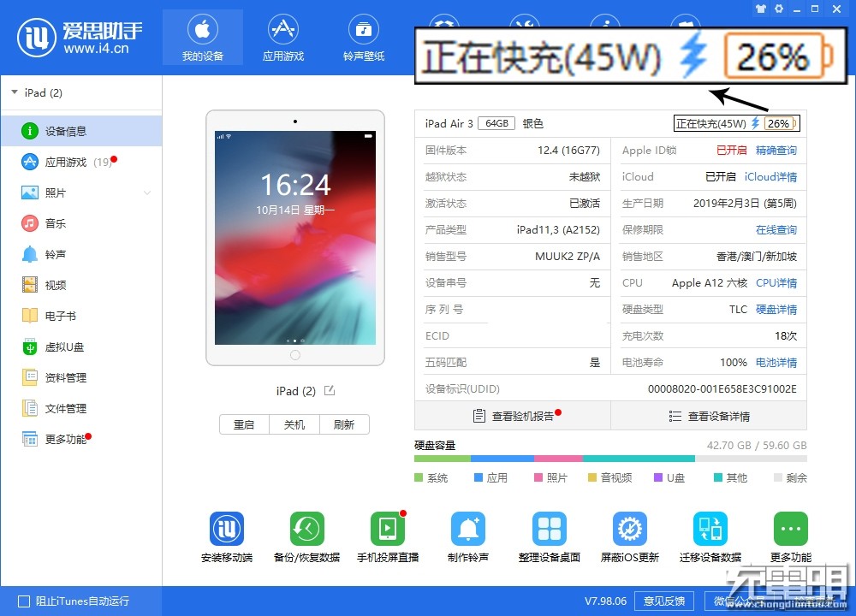
Task: Click sales model MUUK2 ZP/A
Action: 568,257
